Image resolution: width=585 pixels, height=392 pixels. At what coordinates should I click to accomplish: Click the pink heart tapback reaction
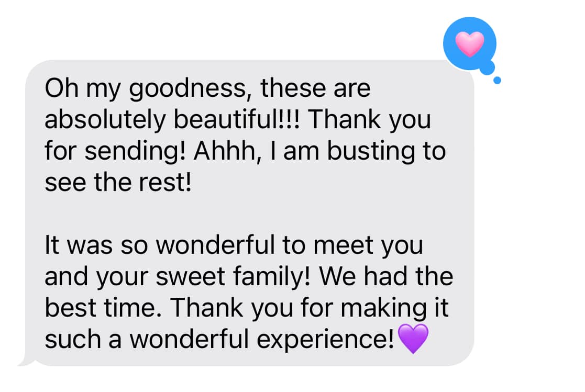[x=469, y=43]
